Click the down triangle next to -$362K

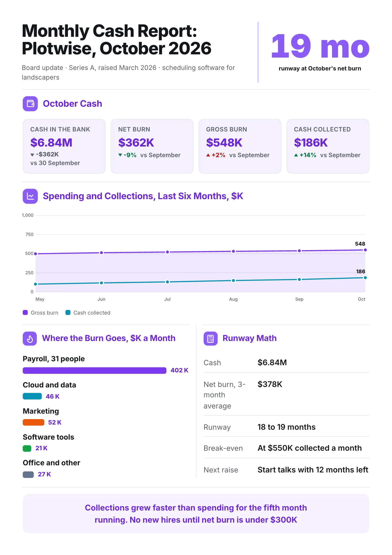pos(32,155)
